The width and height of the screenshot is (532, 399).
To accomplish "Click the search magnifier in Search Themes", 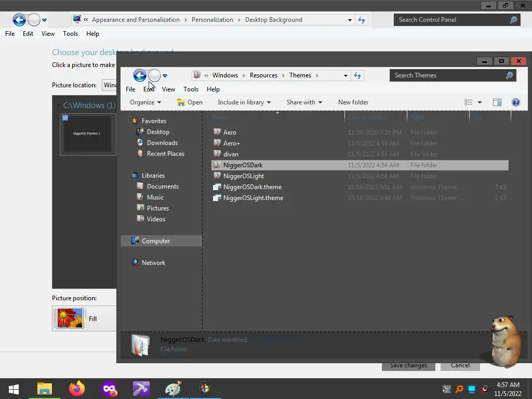I will coord(509,75).
